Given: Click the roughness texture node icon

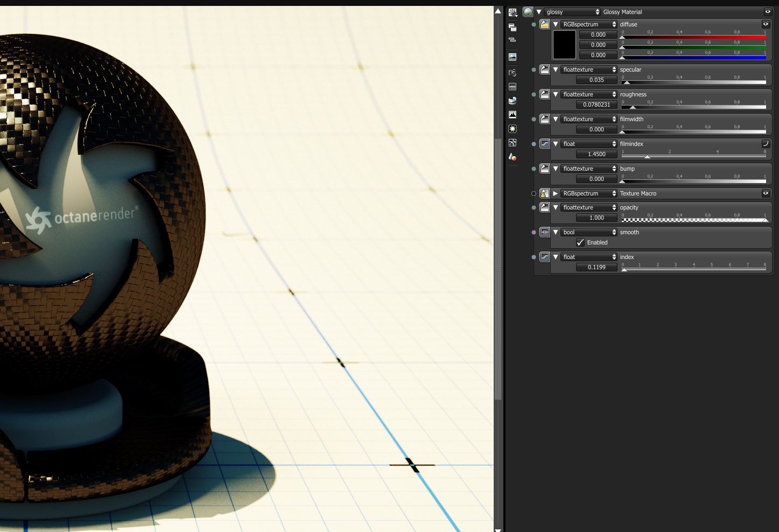Looking at the screenshot, I should click(545, 94).
